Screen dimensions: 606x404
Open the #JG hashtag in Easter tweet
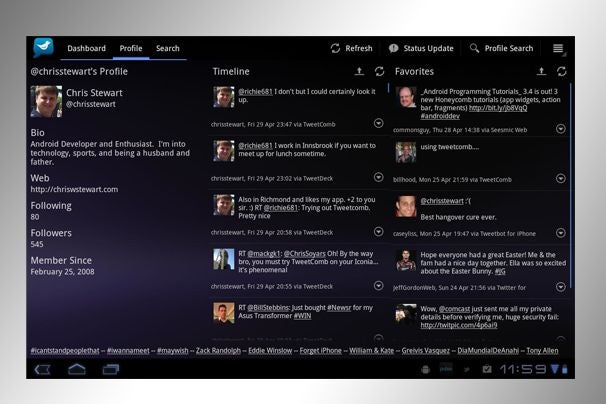point(500,271)
